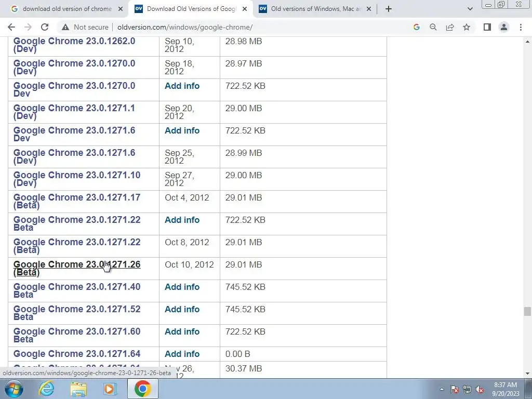Viewport: 532px width, 399px height.
Task: Click Add info for Chrome 23.0.1271.40 Beta
Action: 182,287
